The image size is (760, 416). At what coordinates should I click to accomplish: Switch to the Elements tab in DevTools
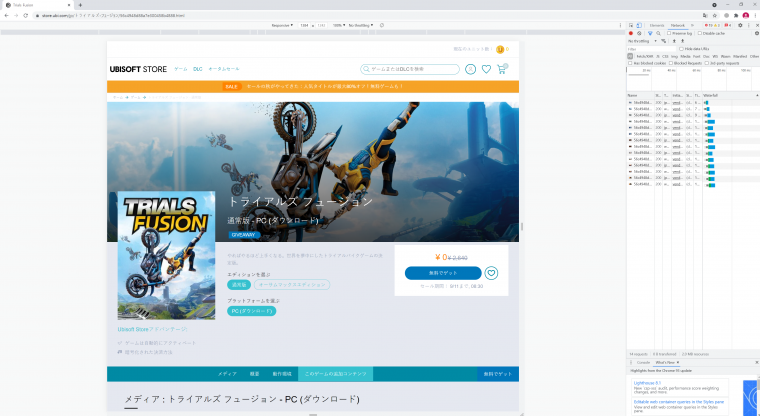(x=657, y=25)
